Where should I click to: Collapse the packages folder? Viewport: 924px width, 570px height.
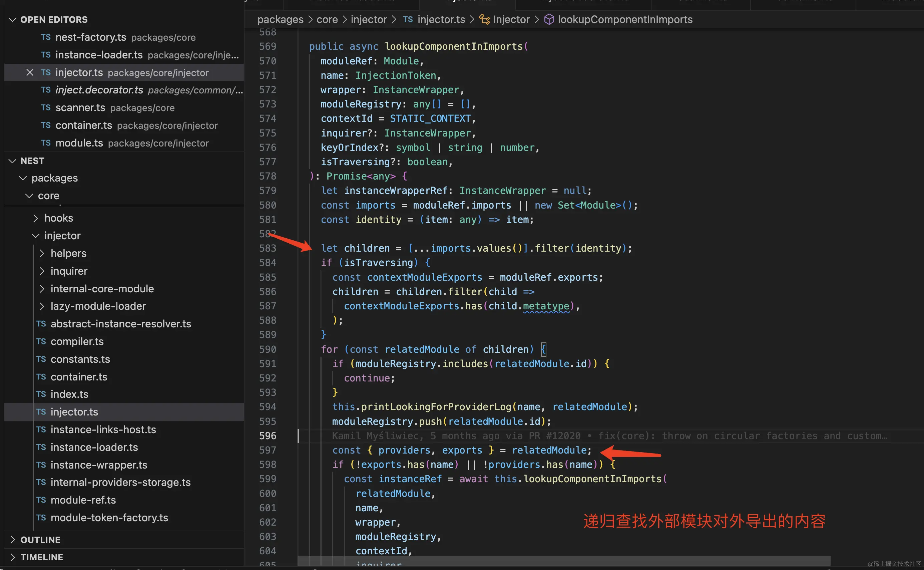23,178
